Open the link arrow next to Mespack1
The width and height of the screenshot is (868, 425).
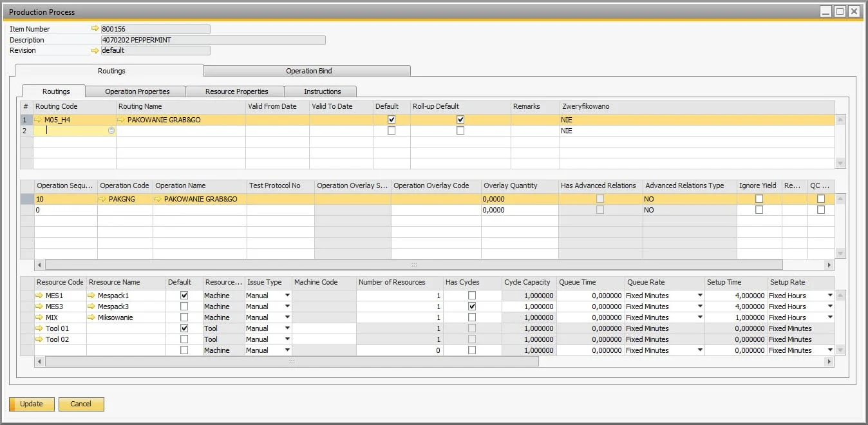[x=92, y=296]
